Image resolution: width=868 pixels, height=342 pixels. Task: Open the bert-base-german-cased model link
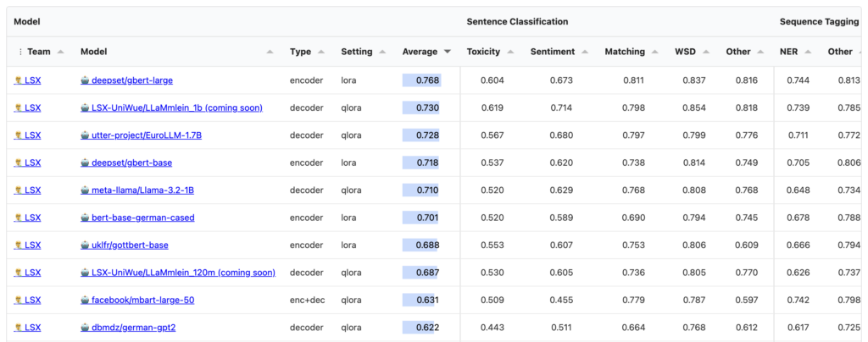(x=142, y=218)
